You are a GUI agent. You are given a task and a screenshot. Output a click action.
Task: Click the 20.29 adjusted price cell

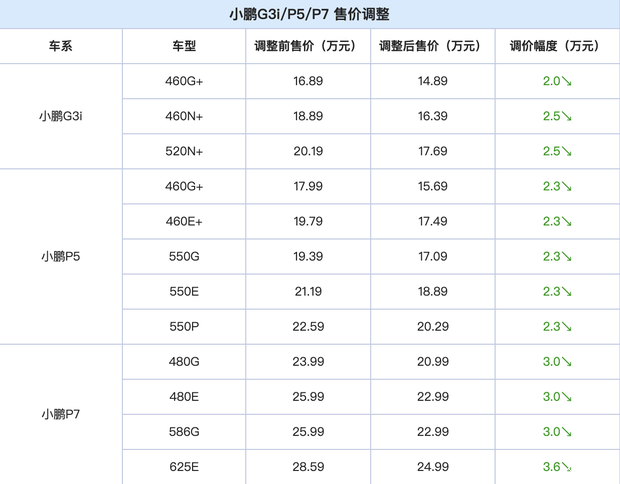tap(432, 326)
